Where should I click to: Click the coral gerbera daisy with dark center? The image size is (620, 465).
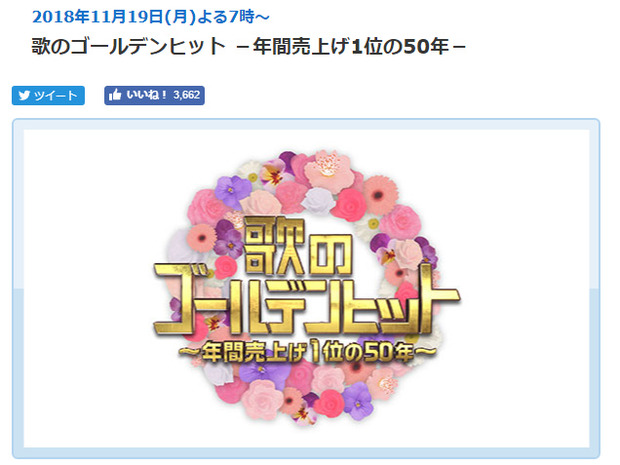(x=379, y=195)
